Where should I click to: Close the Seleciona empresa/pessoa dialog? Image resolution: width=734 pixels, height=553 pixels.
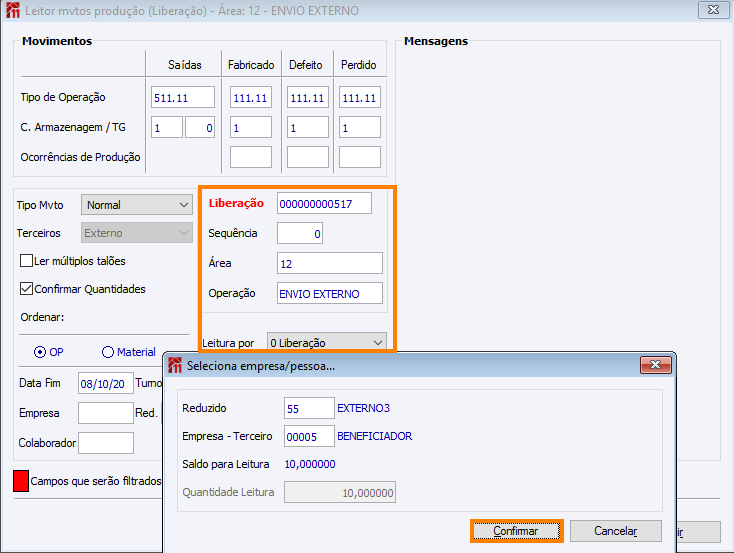(x=655, y=365)
